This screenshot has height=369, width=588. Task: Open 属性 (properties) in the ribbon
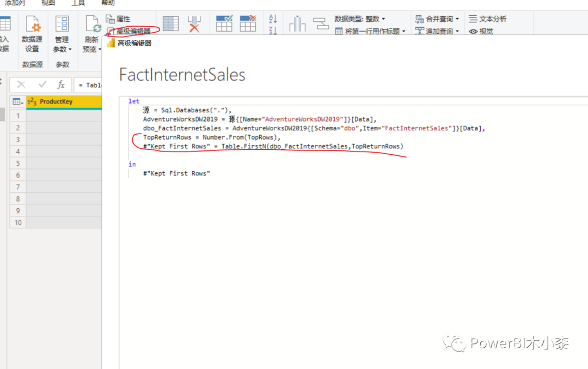pos(119,19)
